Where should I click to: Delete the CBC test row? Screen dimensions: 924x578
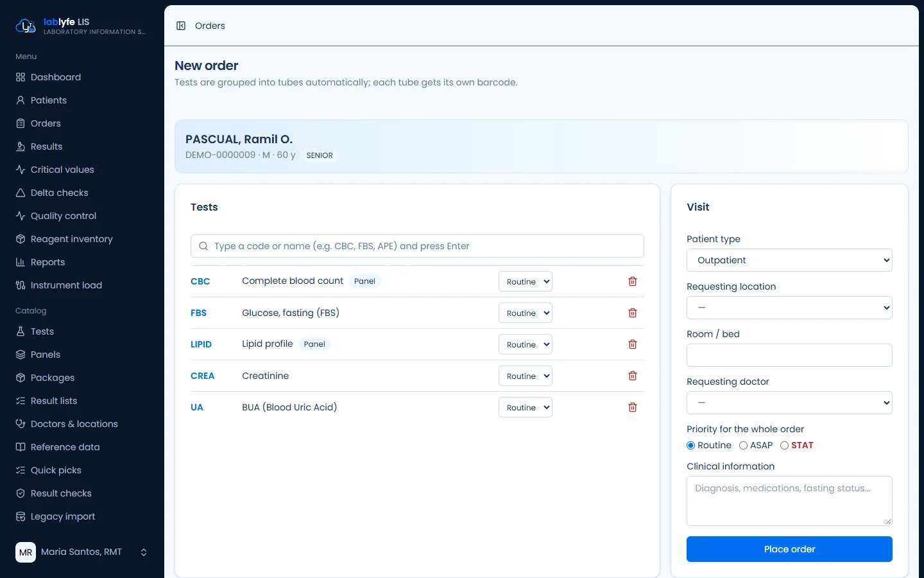click(x=633, y=281)
